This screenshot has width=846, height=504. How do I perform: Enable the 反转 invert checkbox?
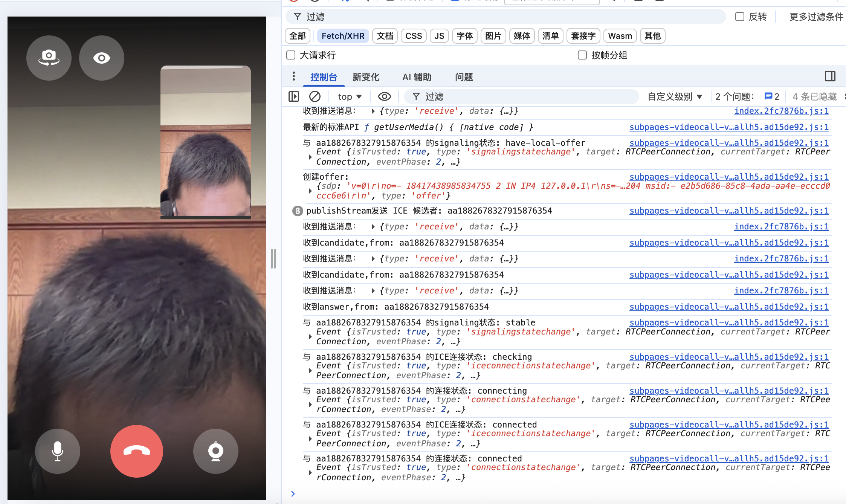tap(740, 17)
